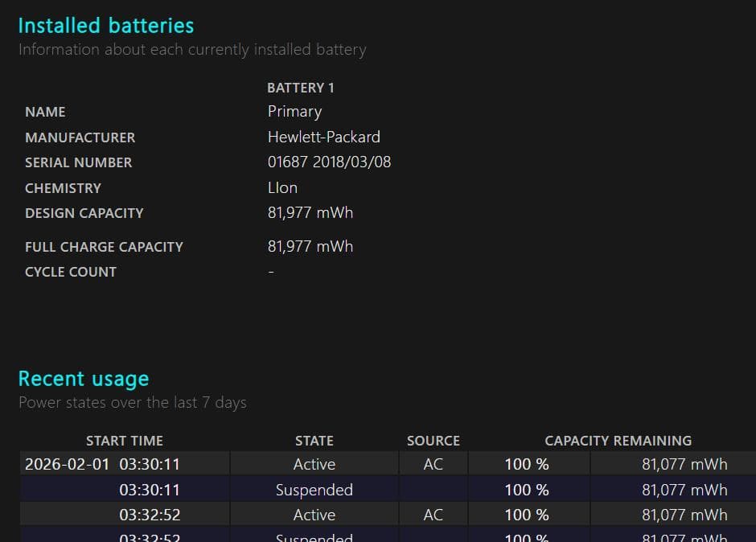Click the SOURCE column header
Screen dimensions: 756x542
click(x=433, y=441)
